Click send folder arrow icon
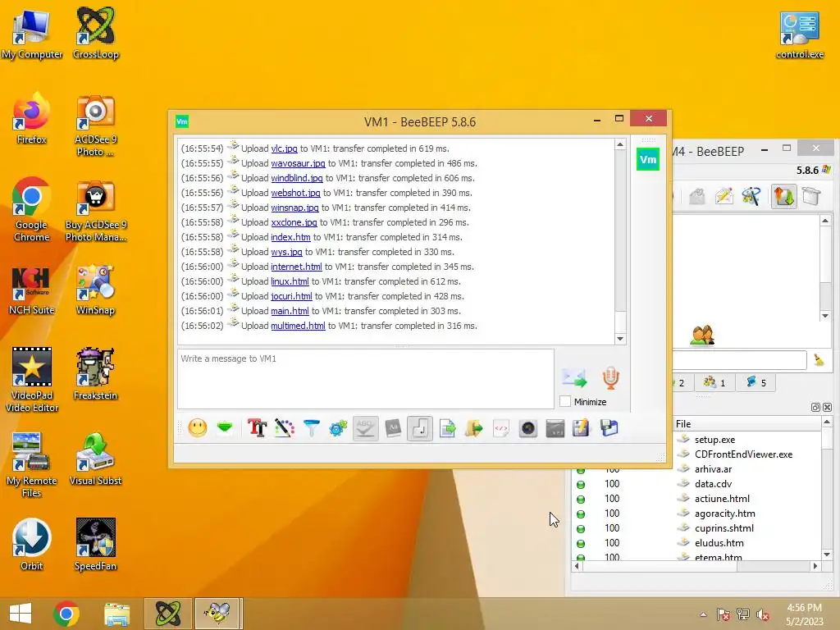The height and width of the screenshot is (630, 840). point(474,428)
